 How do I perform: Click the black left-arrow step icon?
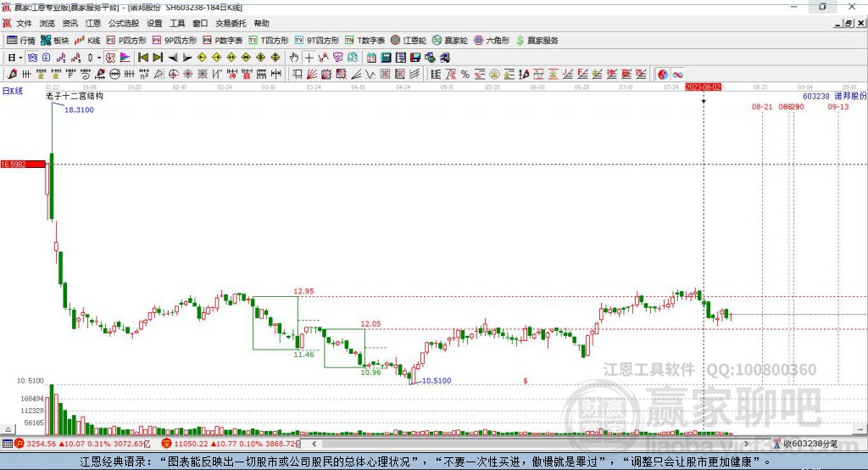point(173,58)
